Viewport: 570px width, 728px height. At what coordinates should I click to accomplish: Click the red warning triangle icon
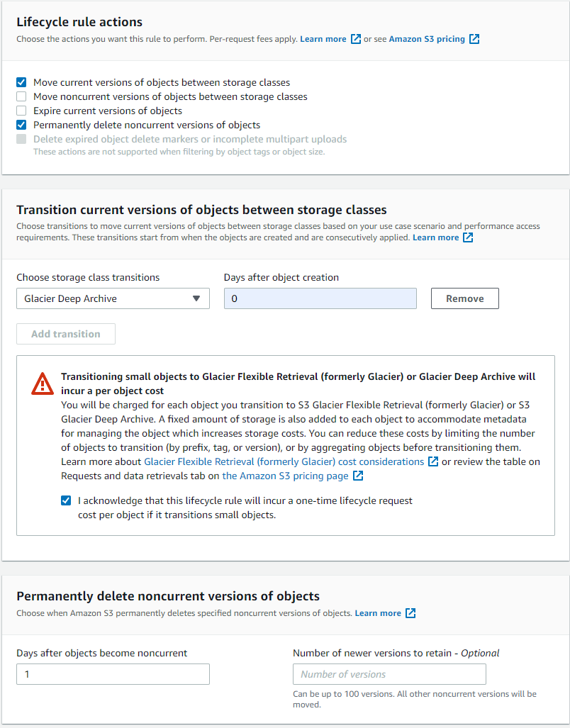(43, 383)
